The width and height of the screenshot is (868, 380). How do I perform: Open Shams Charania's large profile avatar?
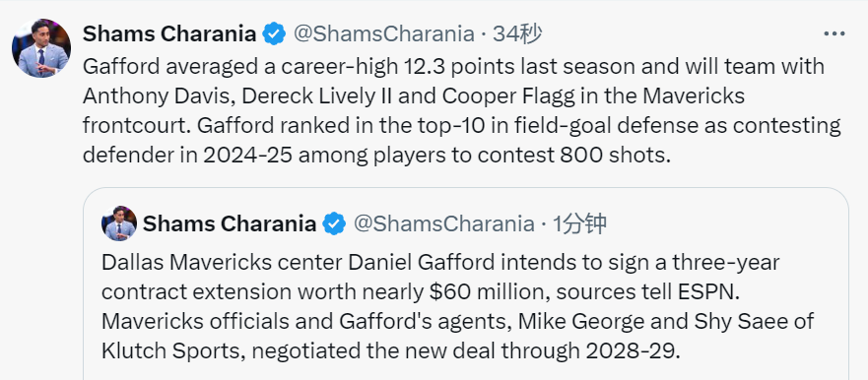pyautogui.click(x=41, y=48)
